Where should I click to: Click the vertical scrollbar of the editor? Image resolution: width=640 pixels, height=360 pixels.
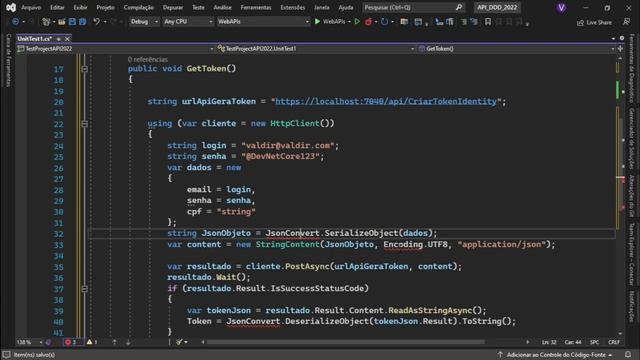pyautogui.click(x=620, y=196)
